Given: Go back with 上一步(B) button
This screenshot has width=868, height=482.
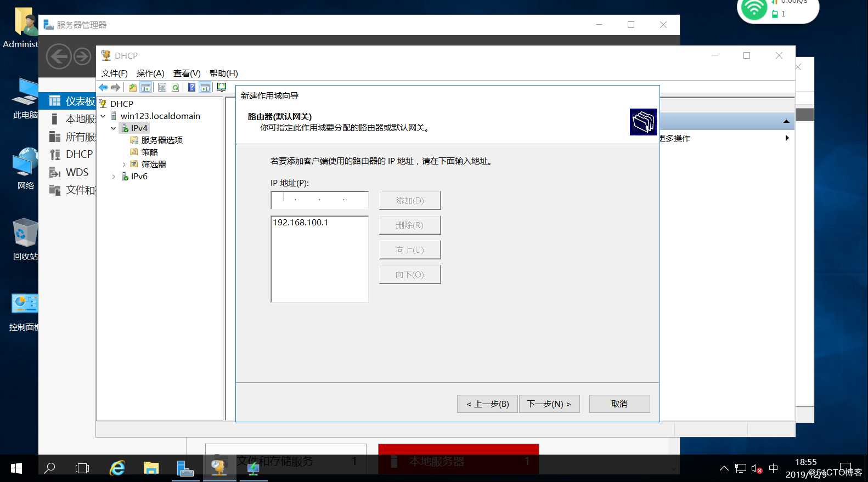Looking at the screenshot, I should coord(487,404).
